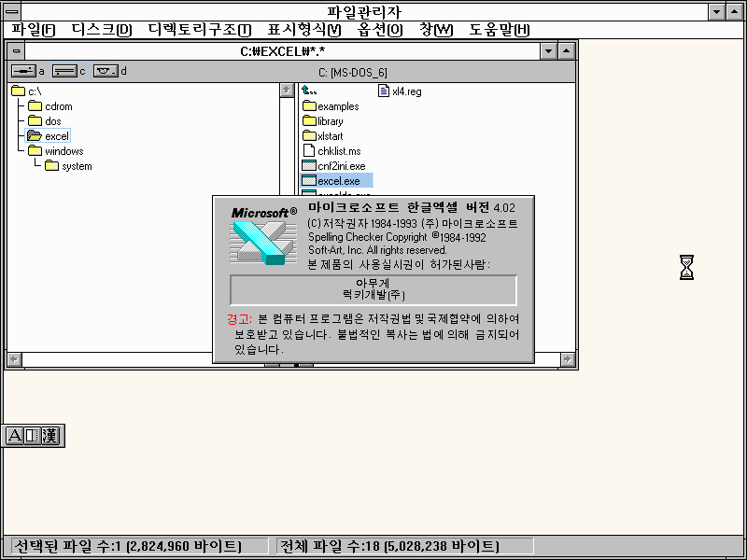Click the Microsoft Excel splash logo
This screenshot has width=747, height=560.
coord(263,235)
